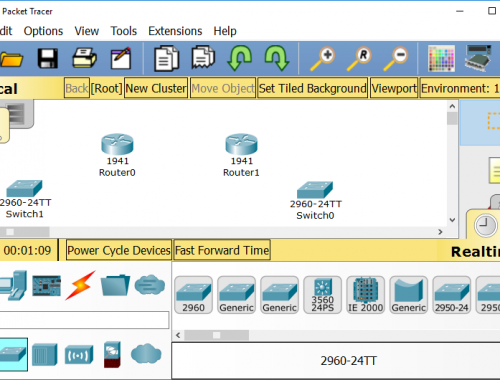Screen dimensions: 500x380
Task: Minimize the Packet Tracer window
Action: 460,11
